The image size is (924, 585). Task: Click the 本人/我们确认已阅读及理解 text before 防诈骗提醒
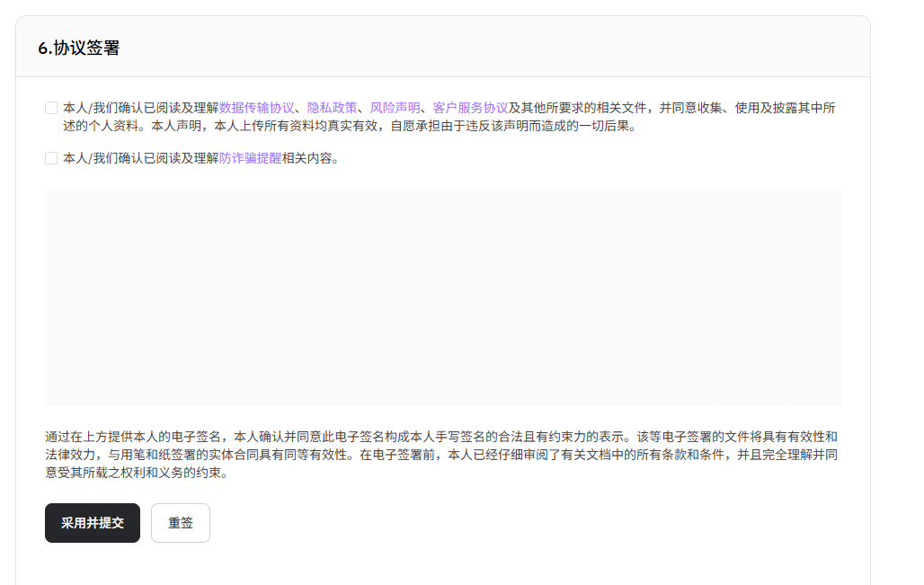pyautogui.click(x=140, y=158)
